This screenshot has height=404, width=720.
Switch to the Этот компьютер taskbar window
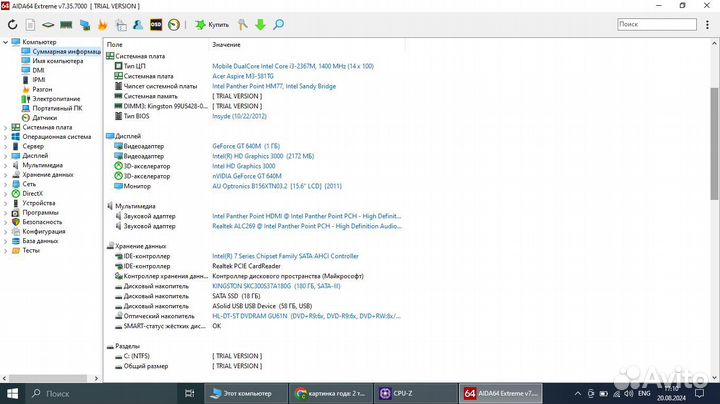(x=246, y=393)
